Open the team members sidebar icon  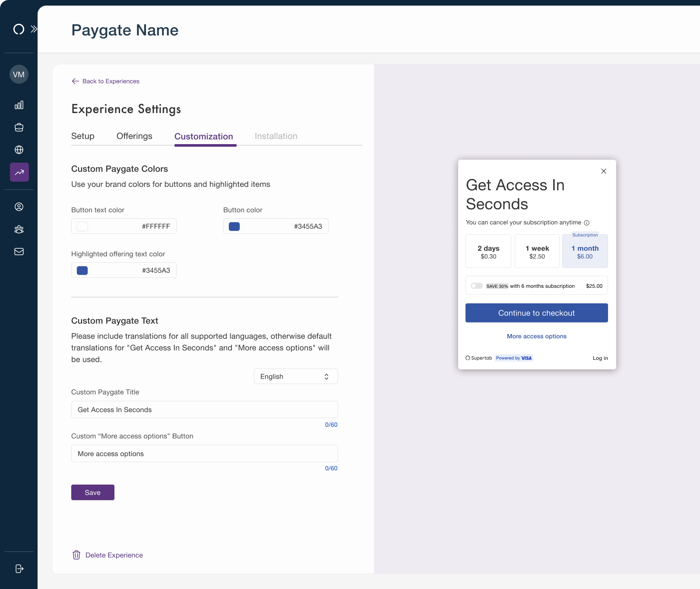tap(19, 229)
